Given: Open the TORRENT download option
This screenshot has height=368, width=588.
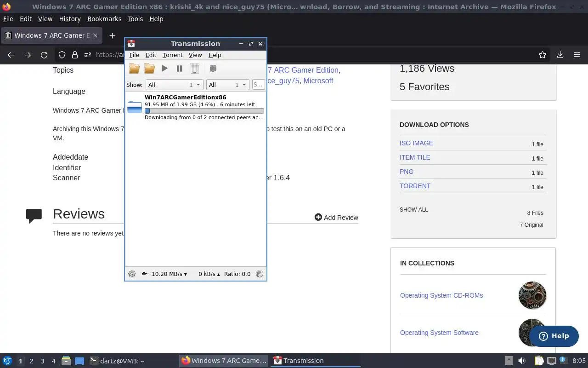Looking at the screenshot, I should pyautogui.click(x=415, y=186).
